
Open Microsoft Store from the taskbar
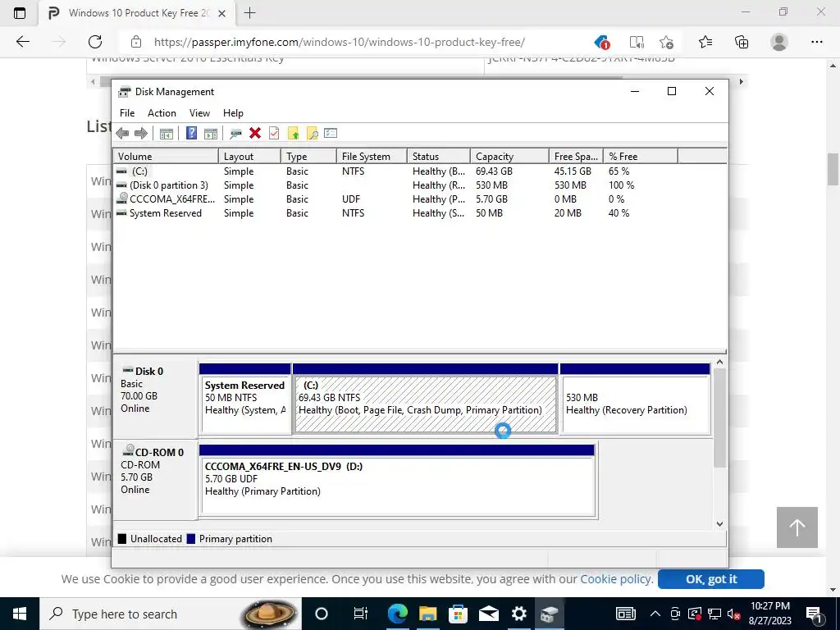[x=458, y=614]
